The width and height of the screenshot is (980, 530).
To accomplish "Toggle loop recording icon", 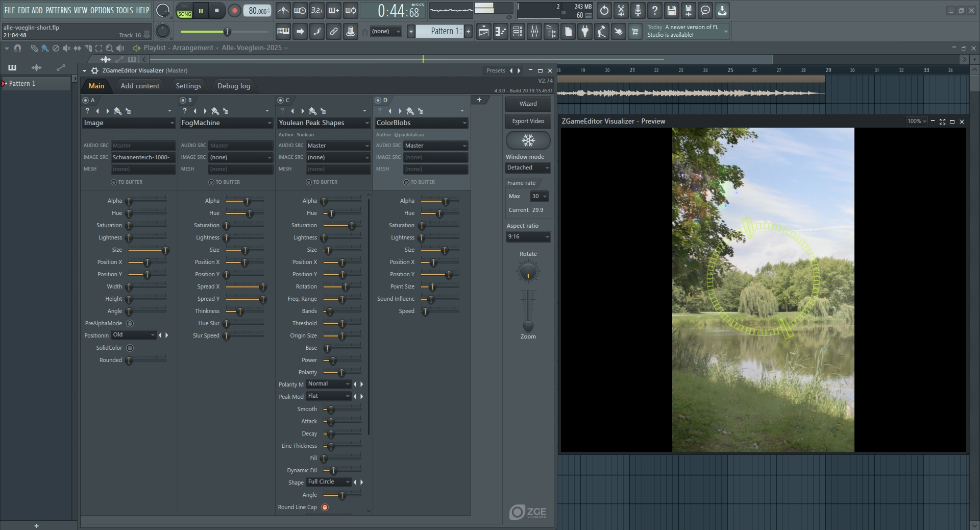I will (x=351, y=10).
